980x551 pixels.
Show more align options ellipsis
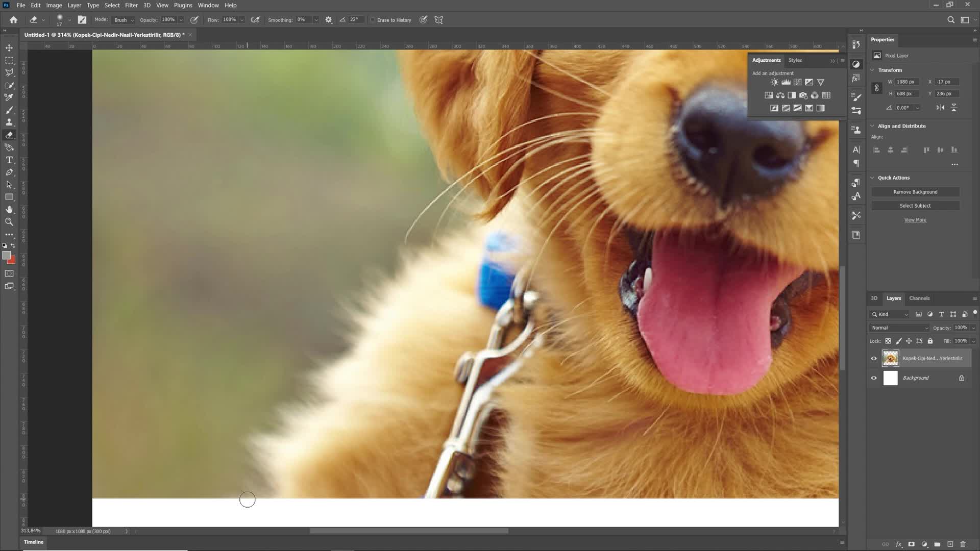pyautogui.click(x=954, y=164)
